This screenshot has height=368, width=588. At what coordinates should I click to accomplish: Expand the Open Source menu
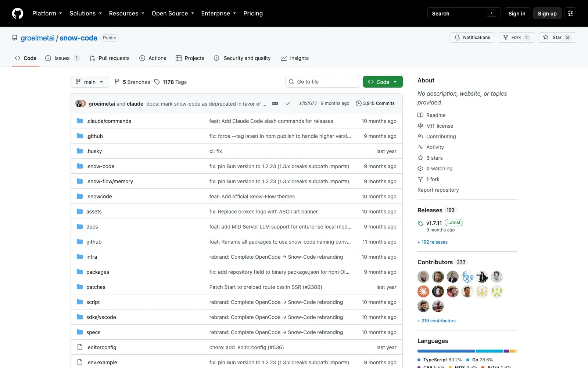(x=173, y=13)
